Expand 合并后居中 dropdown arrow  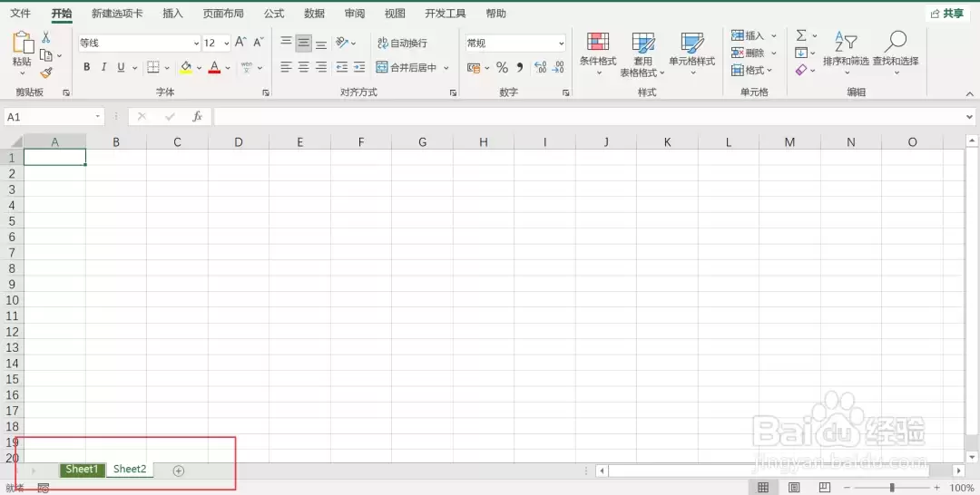[x=446, y=68]
